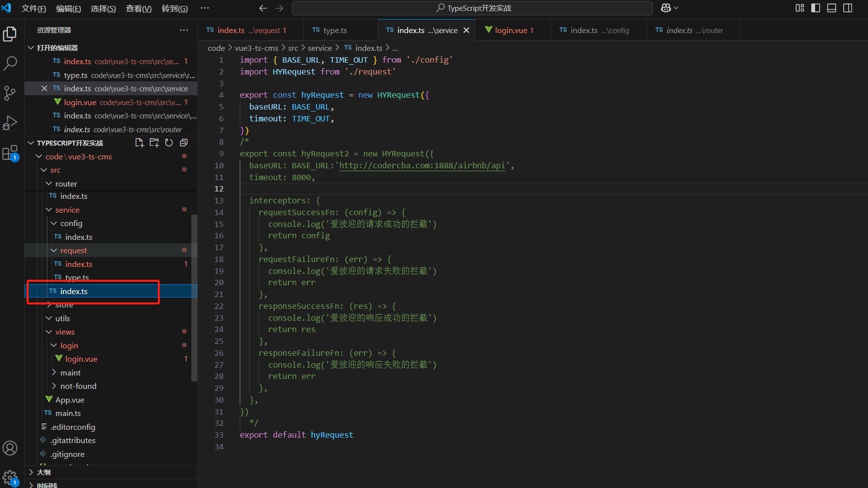Refresh the explorer file tree
Screen dimensions: 868x488
[x=169, y=143]
